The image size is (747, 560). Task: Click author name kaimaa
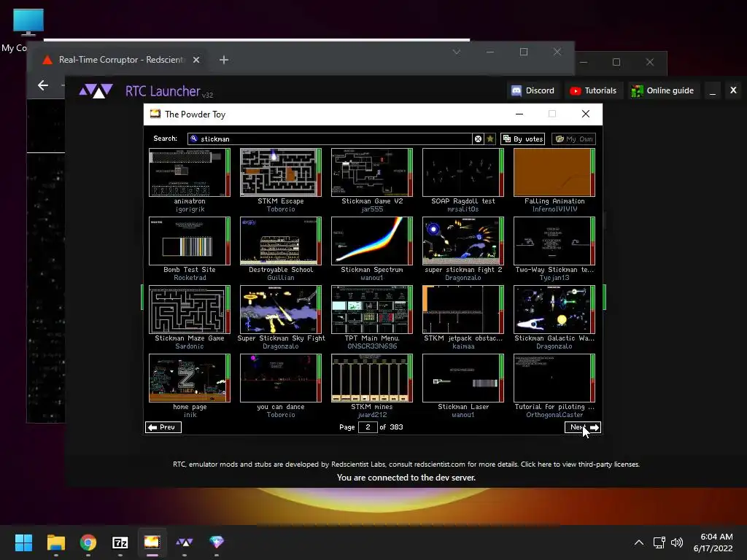click(463, 346)
